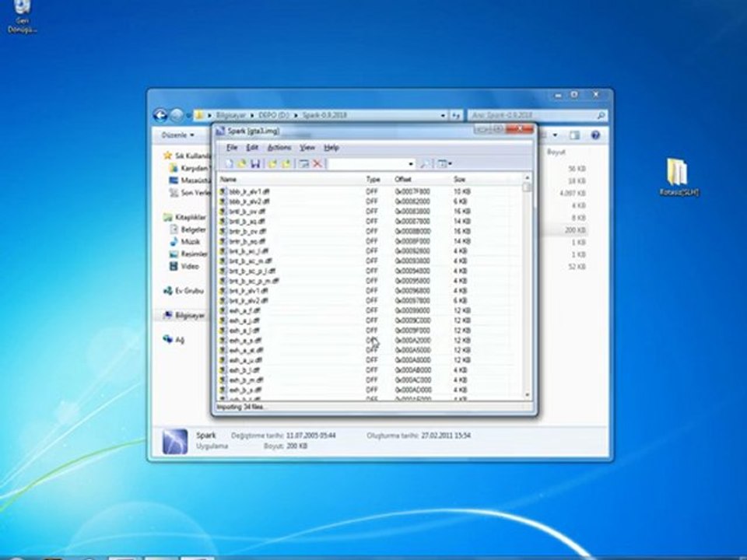
Task: Click the Explorer Back navigation button
Action: (x=160, y=115)
